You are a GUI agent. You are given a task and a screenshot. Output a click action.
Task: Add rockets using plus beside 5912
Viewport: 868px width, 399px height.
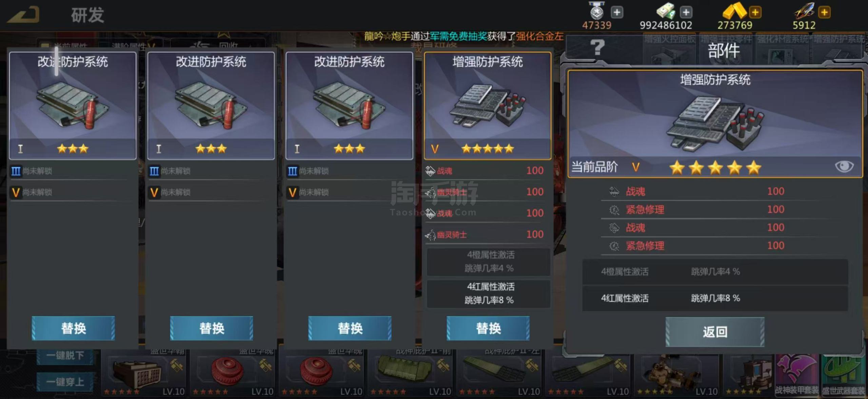[824, 13]
